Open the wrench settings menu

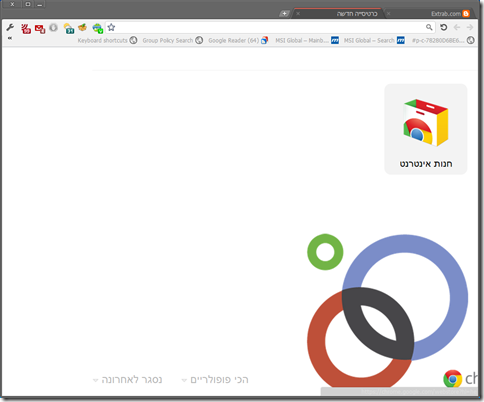click(10, 28)
